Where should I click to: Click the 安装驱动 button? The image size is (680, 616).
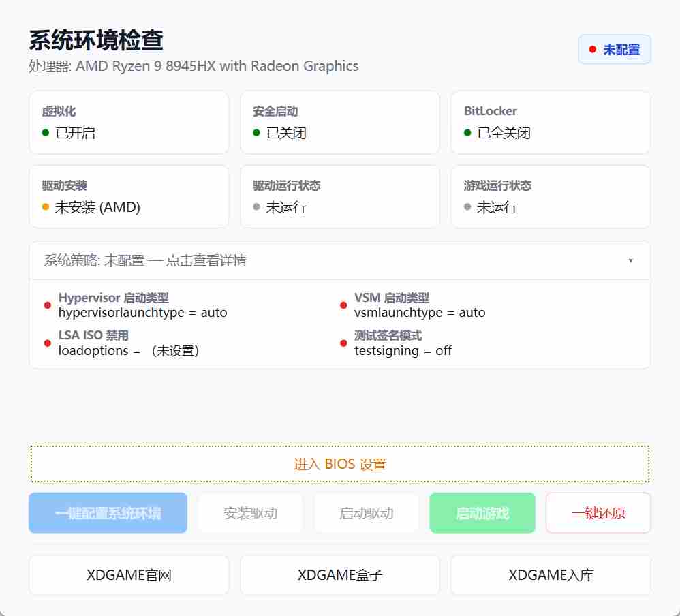250,513
